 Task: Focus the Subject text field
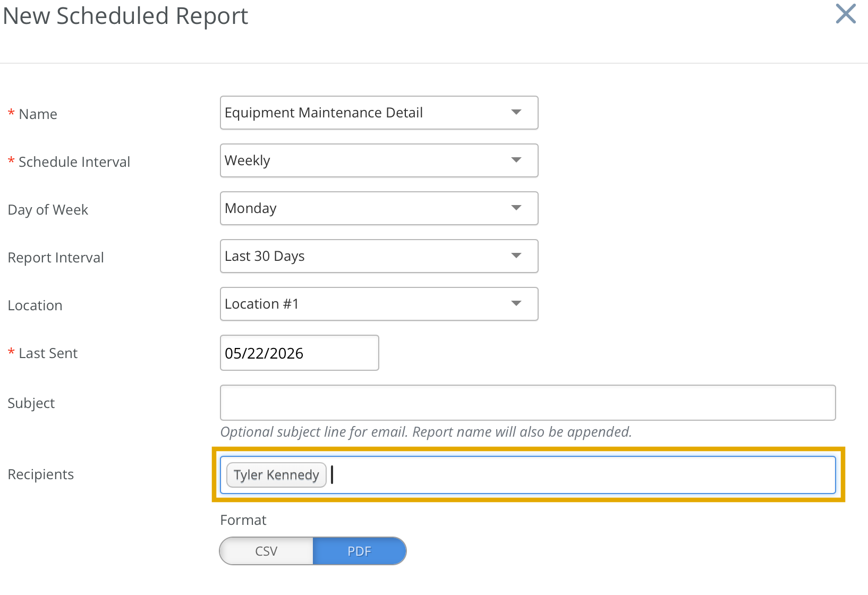point(528,403)
